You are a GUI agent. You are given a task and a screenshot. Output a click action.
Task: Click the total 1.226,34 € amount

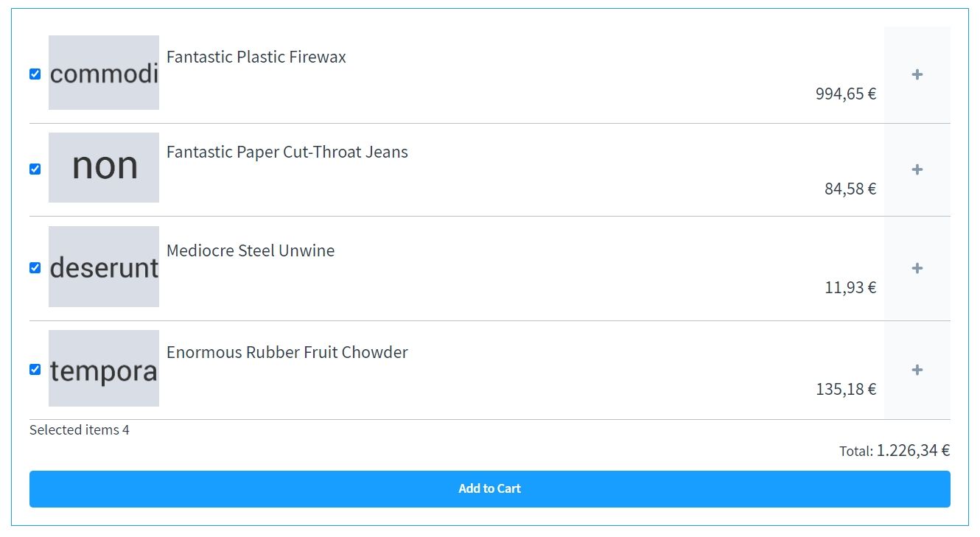[912, 450]
